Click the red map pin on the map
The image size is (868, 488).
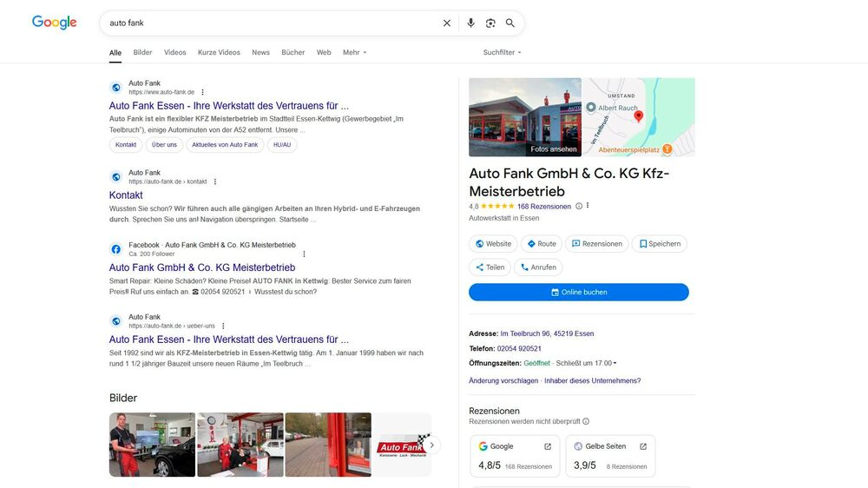[638, 115]
